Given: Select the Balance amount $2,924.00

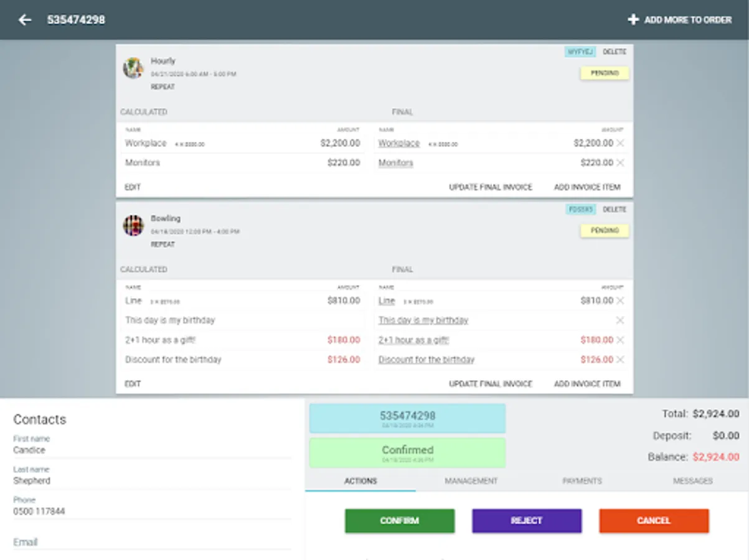Looking at the screenshot, I should 716,457.
